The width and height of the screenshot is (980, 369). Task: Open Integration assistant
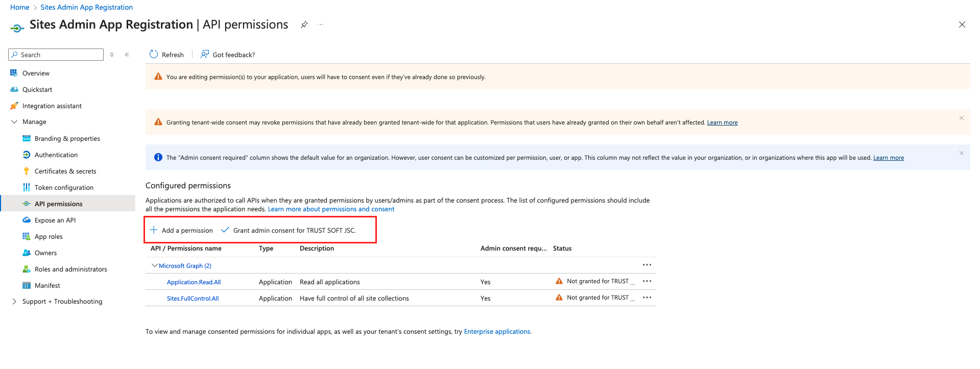(52, 106)
